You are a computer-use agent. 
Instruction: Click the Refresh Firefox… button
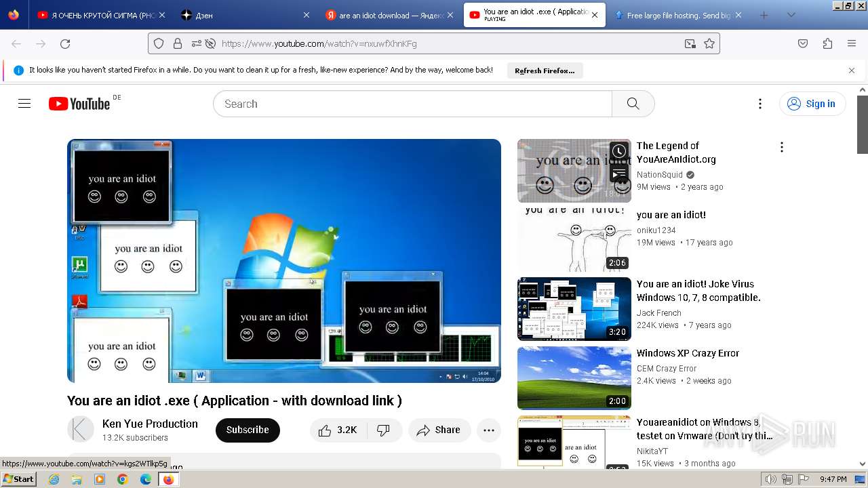pos(545,70)
